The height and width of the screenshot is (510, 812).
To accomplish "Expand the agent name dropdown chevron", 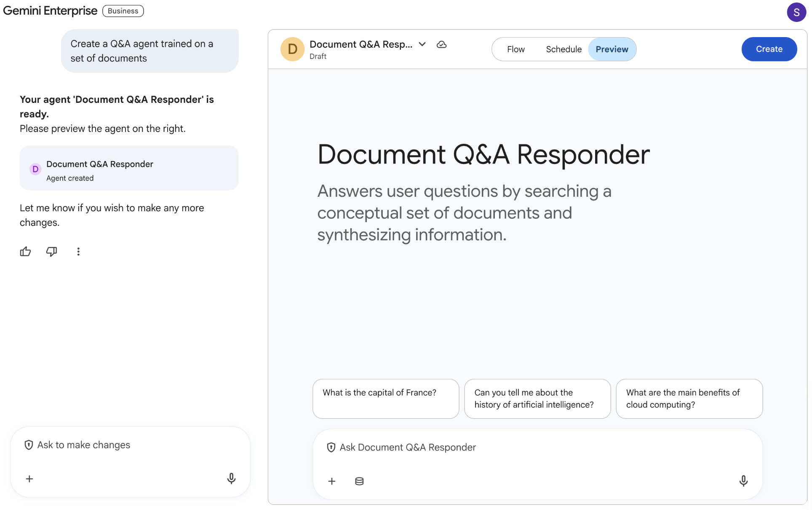I will (x=422, y=44).
